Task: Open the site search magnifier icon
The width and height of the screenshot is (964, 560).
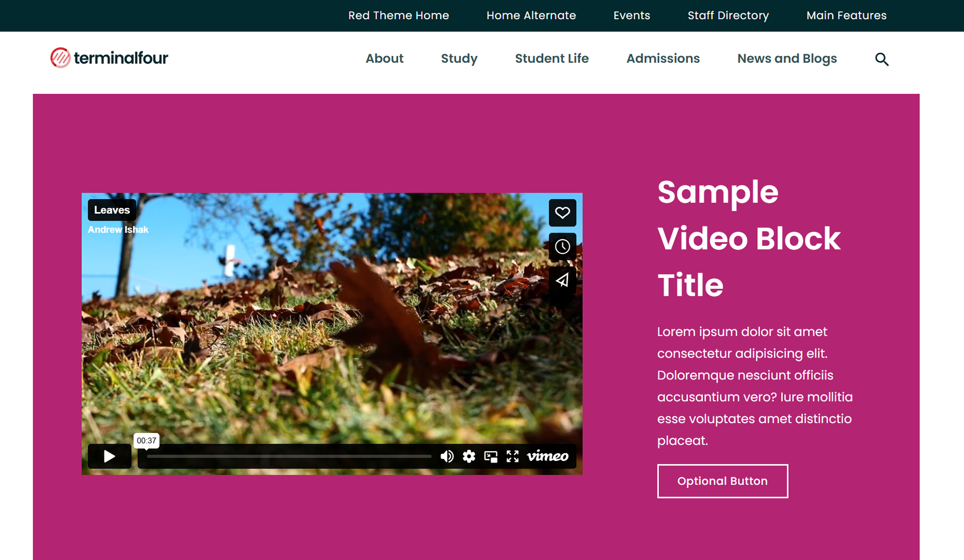Action: pyautogui.click(x=882, y=59)
